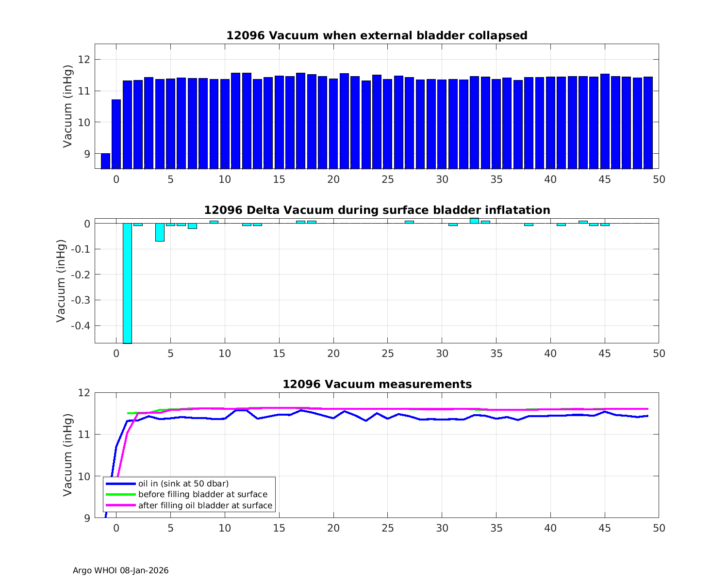Screen dimensions: 728x582
Task: Click the '12096 Vacuum measurements' plot title
Action: pos(377,385)
